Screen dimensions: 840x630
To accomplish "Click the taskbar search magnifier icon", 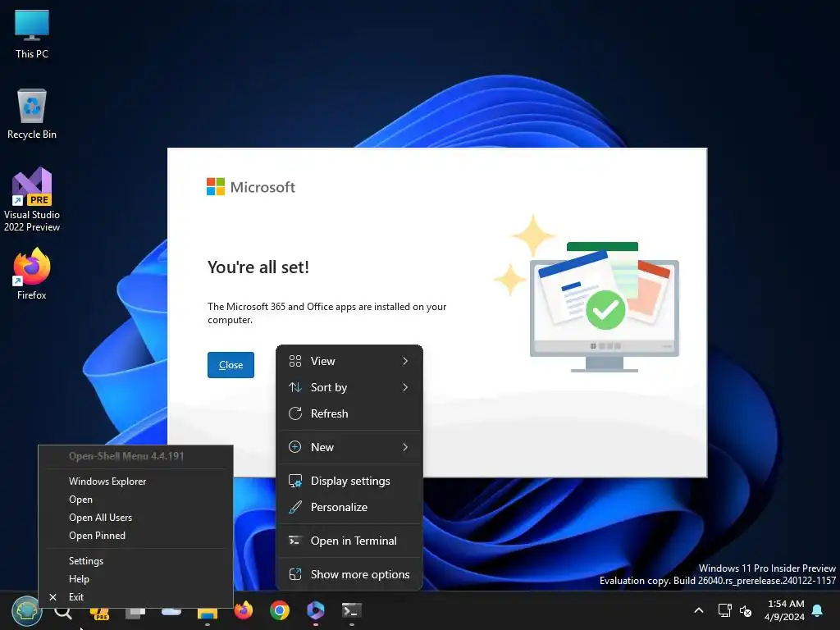I will pyautogui.click(x=63, y=611).
